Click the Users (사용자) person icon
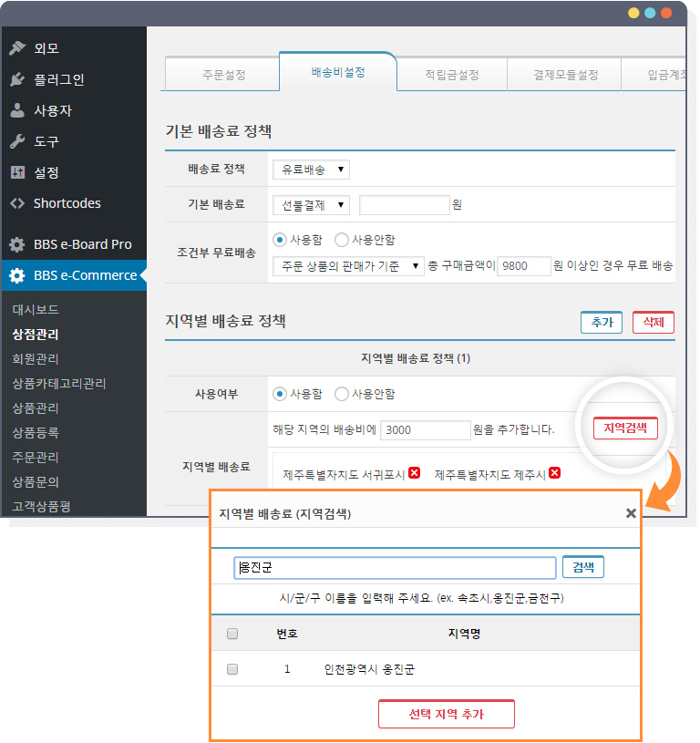 coord(17,110)
